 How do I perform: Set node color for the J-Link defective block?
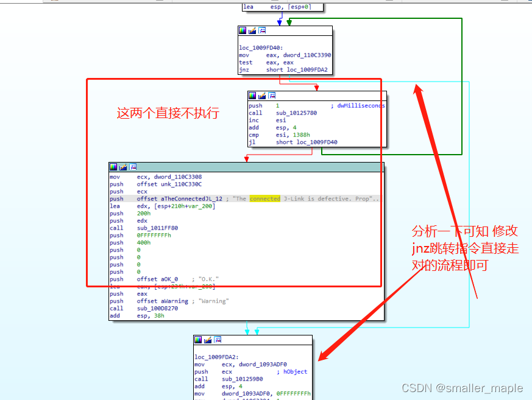[x=113, y=167]
